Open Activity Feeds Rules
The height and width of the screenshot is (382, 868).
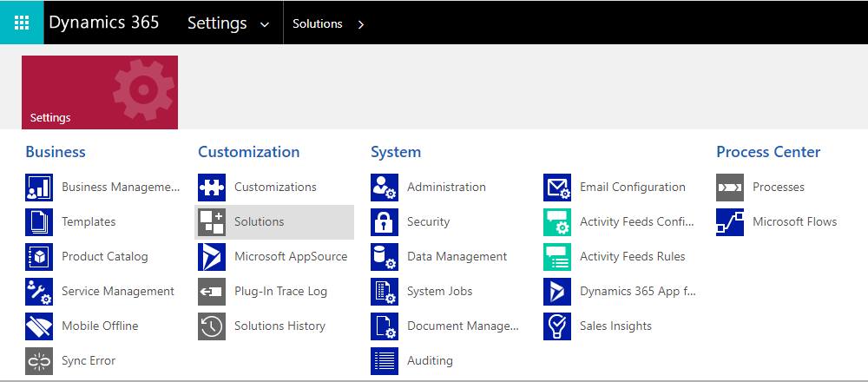[632, 257]
